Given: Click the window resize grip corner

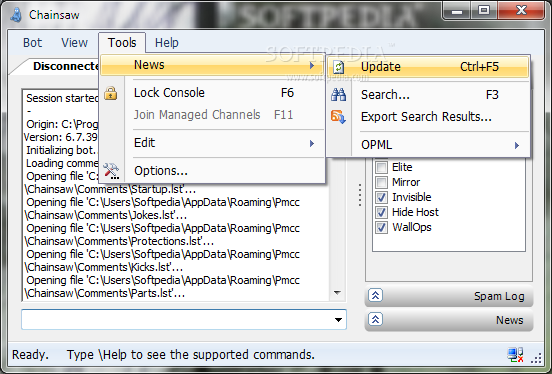Looking at the screenshot, I should click(536, 359).
